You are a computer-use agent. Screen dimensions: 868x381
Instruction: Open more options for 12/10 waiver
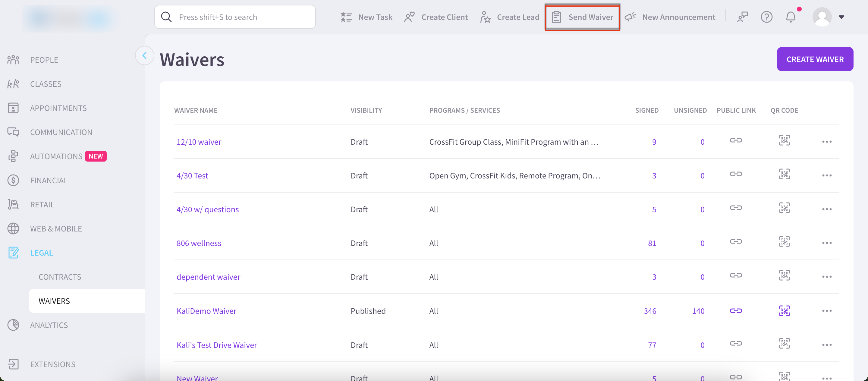pyautogui.click(x=826, y=142)
